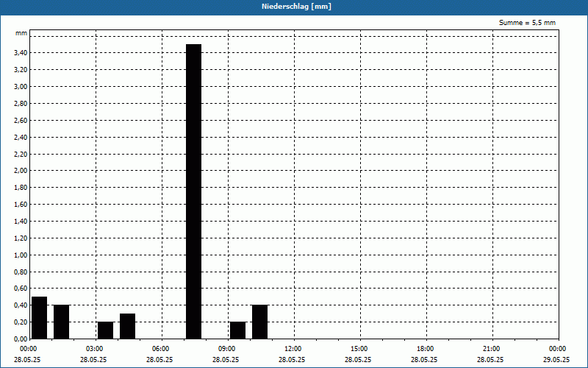Click the y-axis value 1,20
The height and width of the screenshot is (368, 588).
(21, 238)
